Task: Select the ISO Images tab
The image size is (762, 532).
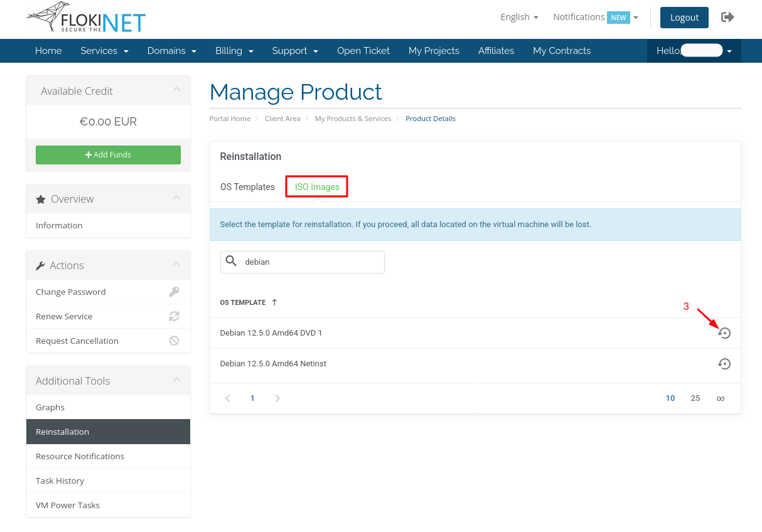Action: coord(317,187)
